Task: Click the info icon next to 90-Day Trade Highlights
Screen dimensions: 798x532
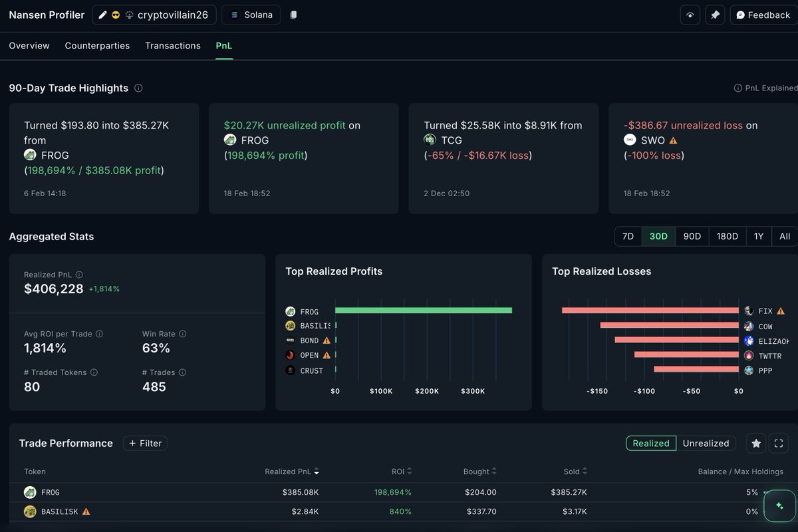Action: 138,88
